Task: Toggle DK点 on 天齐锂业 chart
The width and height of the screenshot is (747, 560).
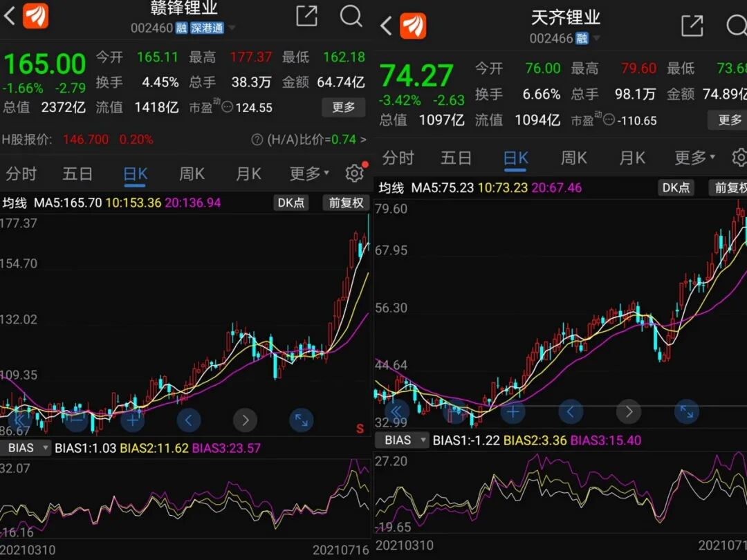Action: [x=676, y=187]
